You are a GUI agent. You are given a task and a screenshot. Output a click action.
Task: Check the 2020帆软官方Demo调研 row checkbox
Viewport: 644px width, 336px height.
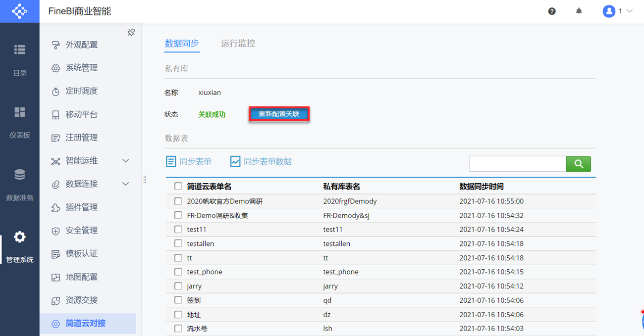pyautogui.click(x=178, y=201)
